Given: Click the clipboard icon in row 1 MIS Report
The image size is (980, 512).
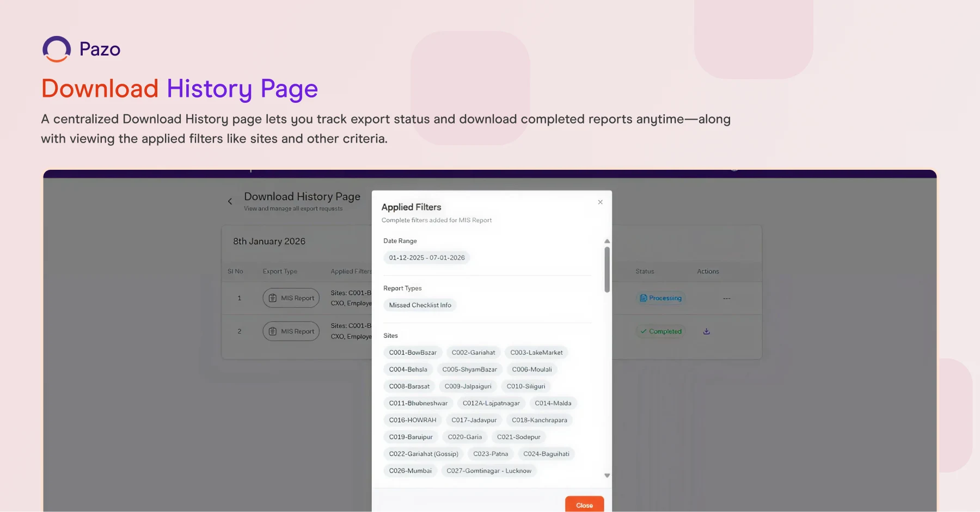Looking at the screenshot, I should tap(273, 298).
